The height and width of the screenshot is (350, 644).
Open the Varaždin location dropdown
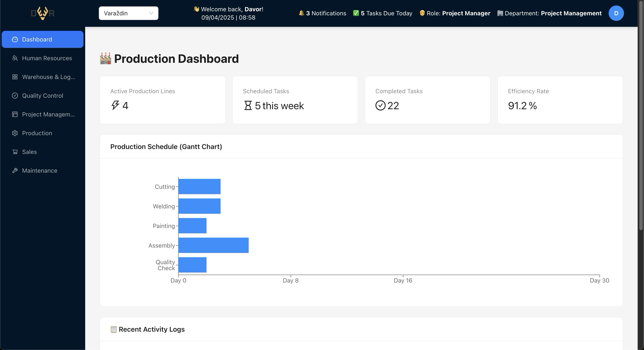pos(128,13)
